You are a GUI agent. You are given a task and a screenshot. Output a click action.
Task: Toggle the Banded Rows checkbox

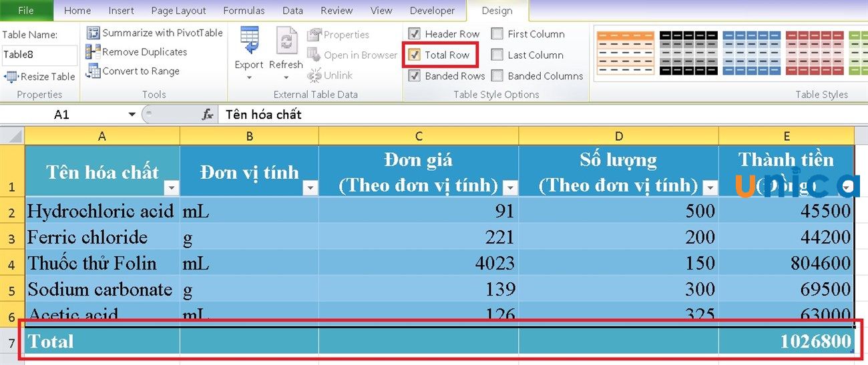pyautogui.click(x=415, y=76)
